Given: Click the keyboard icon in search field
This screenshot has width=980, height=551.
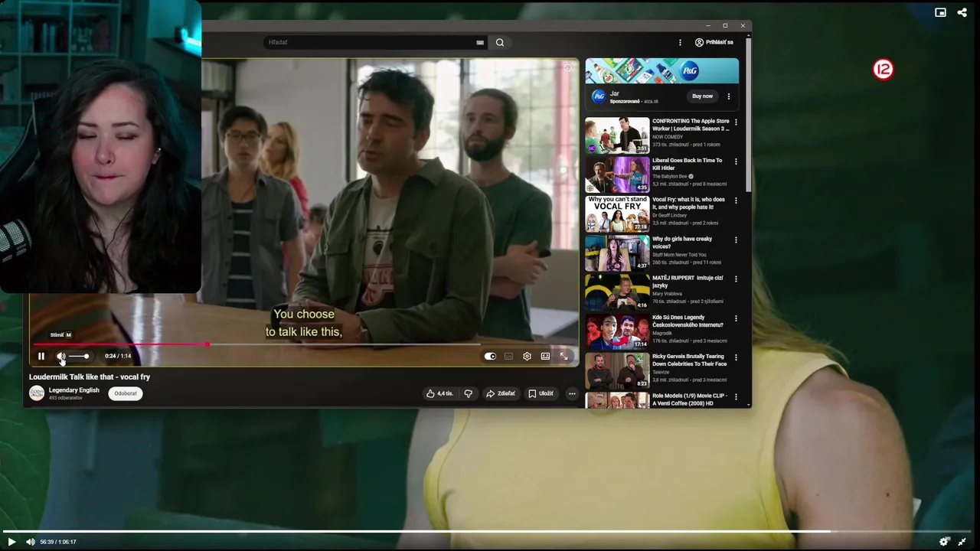Looking at the screenshot, I should tap(480, 43).
